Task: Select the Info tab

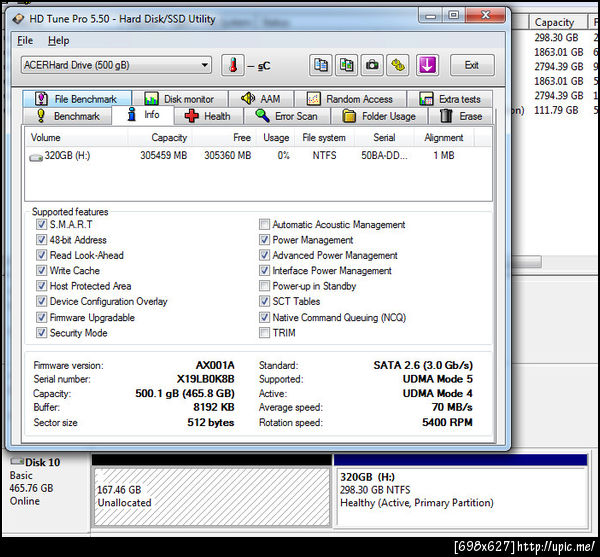Action: [143, 114]
